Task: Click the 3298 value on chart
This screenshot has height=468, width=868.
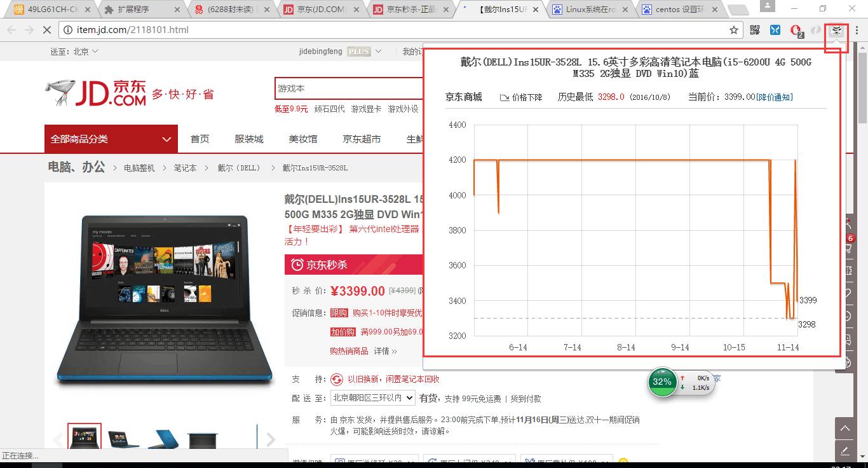Action: [x=807, y=324]
